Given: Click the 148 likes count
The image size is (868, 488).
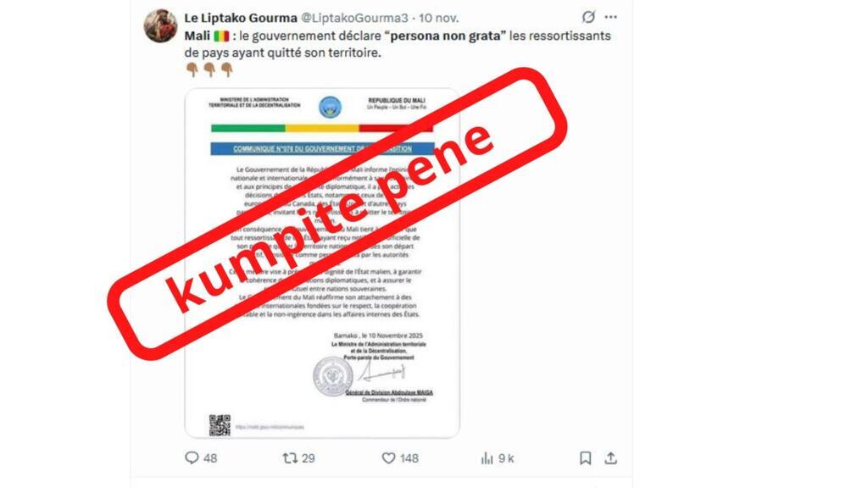Looking at the screenshot, I should point(409,458).
